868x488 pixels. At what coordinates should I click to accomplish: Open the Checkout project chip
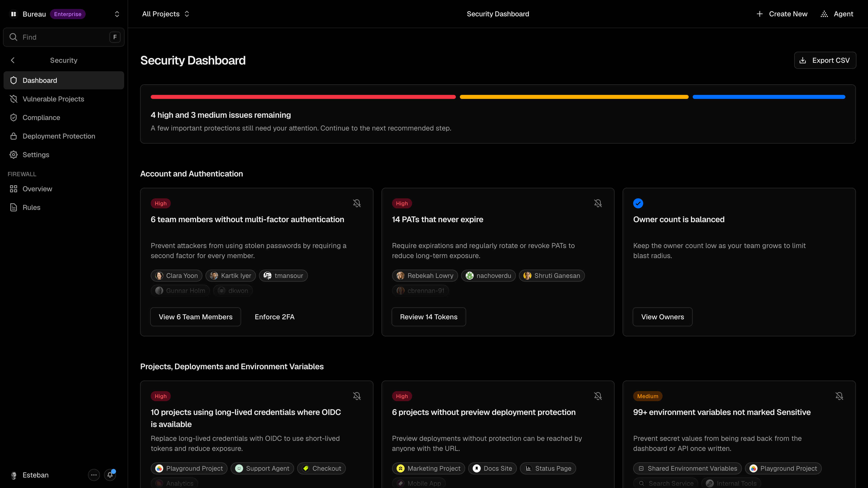(321, 468)
